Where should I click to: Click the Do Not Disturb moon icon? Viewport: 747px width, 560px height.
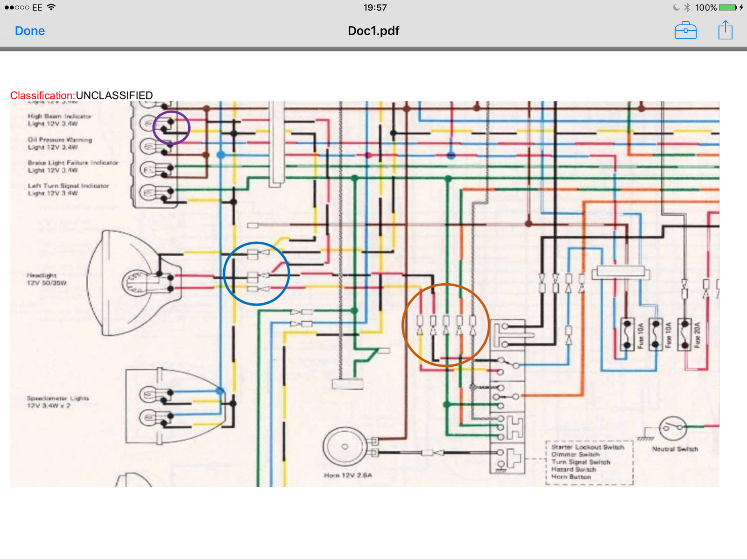tap(676, 7)
